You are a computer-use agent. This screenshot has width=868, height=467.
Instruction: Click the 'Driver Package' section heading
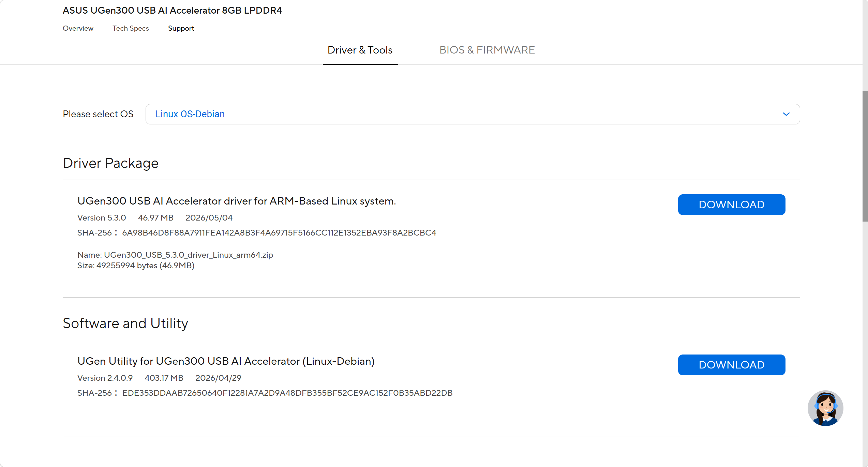pos(111,163)
